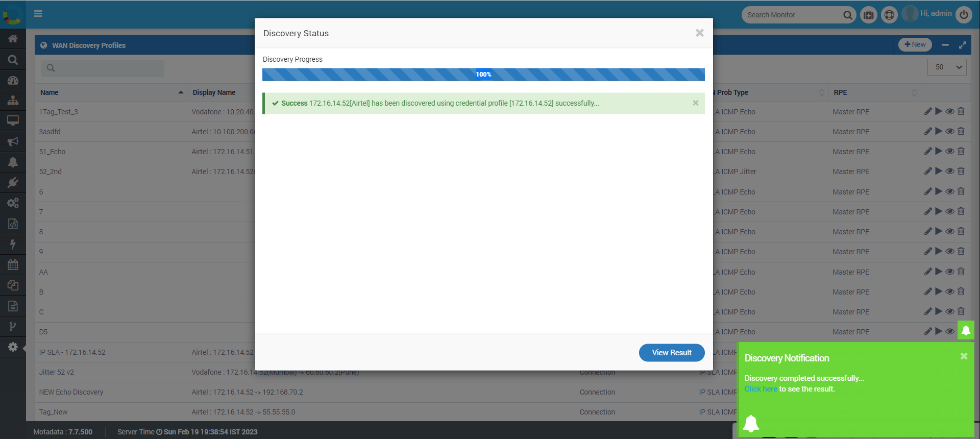Screen dimensions: 980x439
Task: Open the calendar sidebar icon
Action: [x=13, y=264]
